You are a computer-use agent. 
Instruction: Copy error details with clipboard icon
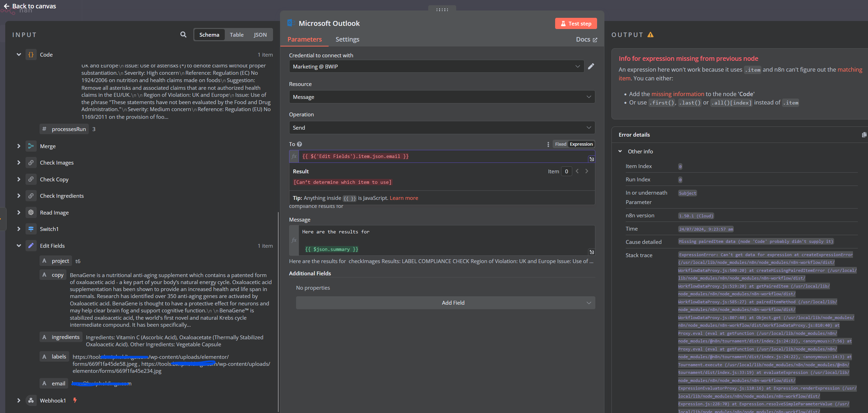point(864,135)
